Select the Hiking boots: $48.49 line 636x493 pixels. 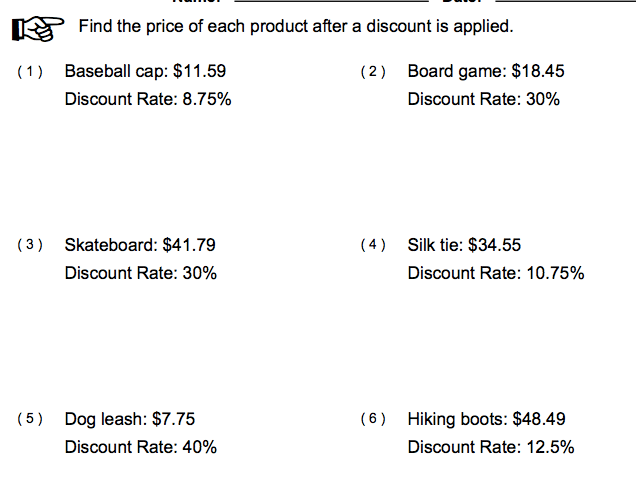point(487,419)
